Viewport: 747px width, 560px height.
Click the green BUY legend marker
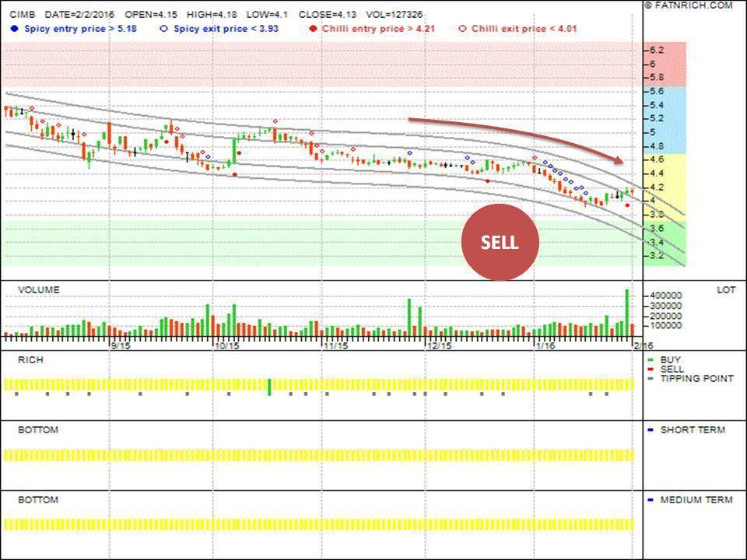pyautogui.click(x=651, y=361)
